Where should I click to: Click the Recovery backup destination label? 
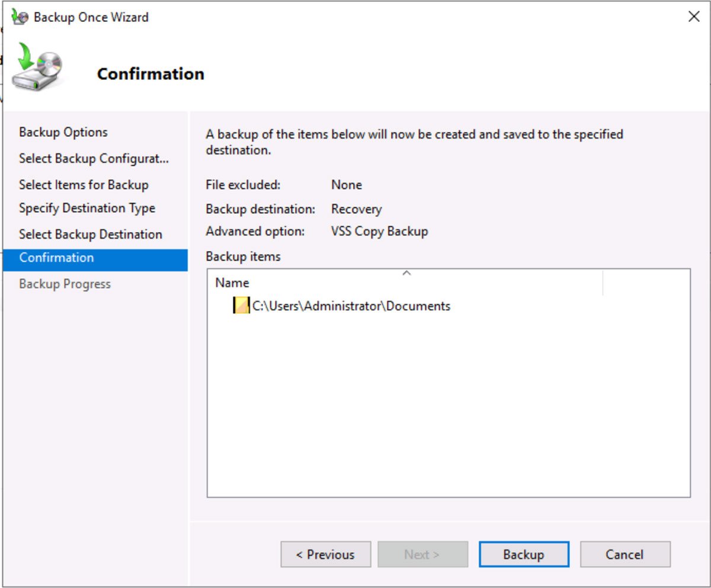click(x=357, y=208)
